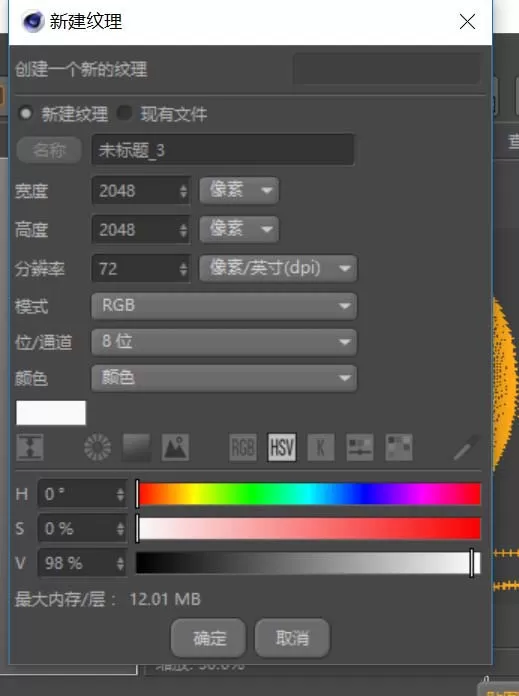Click the 高度 2048 stepper arrows

[183, 230]
